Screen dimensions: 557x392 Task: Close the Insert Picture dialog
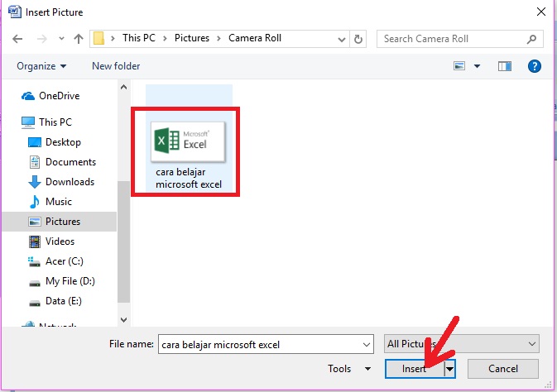coord(541,12)
